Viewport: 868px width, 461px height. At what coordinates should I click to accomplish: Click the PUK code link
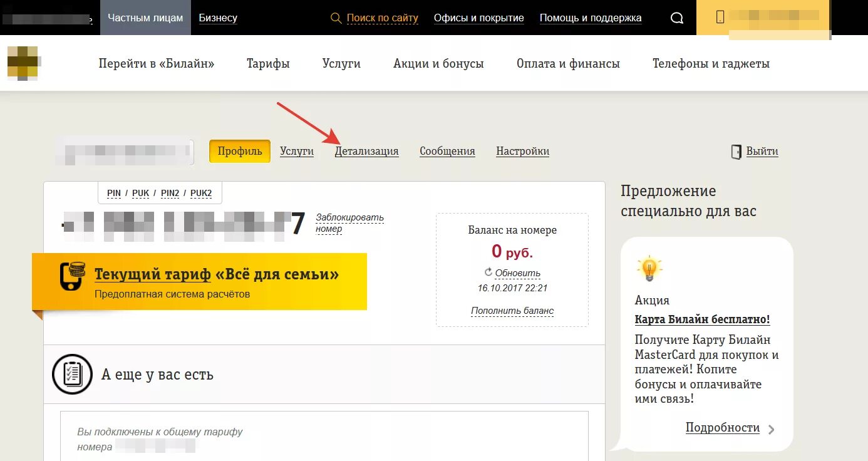[x=141, y=193]
